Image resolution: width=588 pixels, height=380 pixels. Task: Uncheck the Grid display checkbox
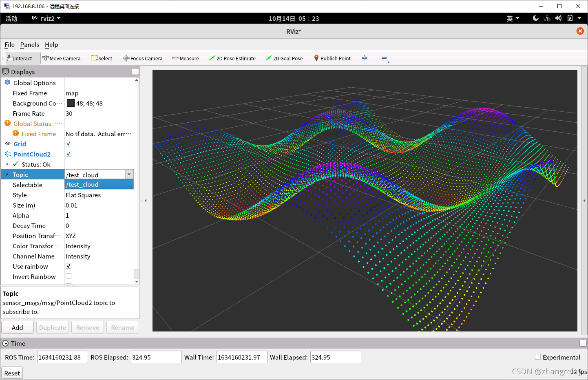click(x=69, y=144)
